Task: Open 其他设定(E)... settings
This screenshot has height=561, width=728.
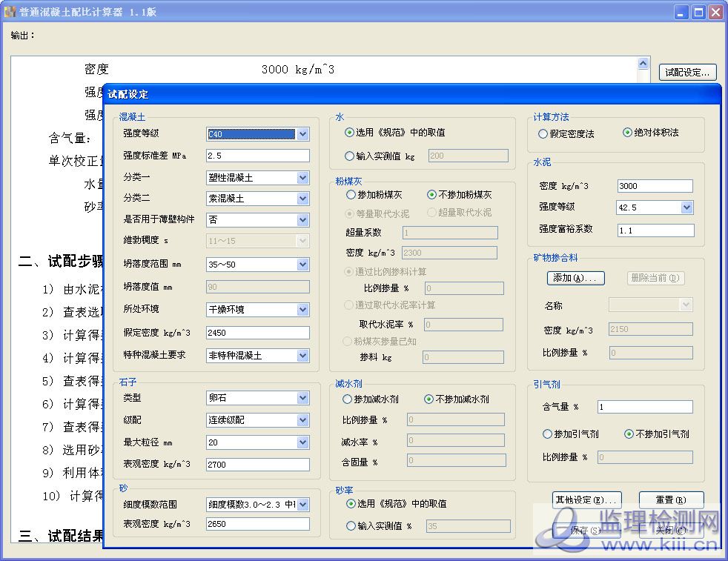Action: pyautogui.click(x=586, y=500)
